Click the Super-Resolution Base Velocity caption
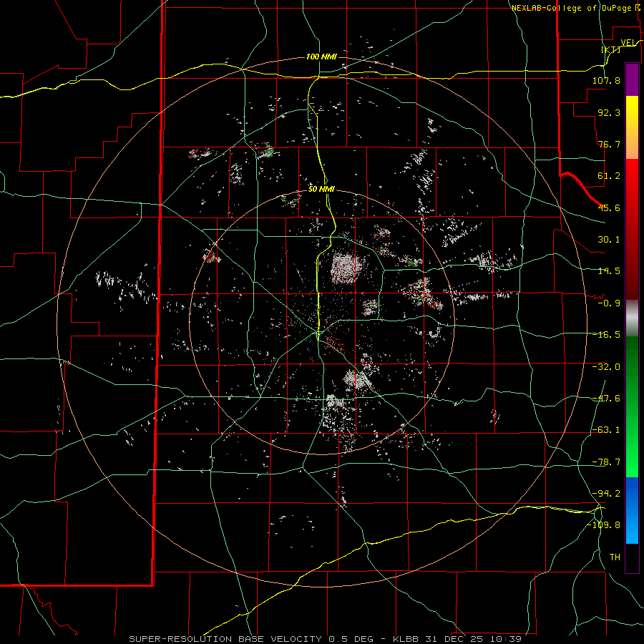Viewport: 644px width, 644px height. pyautogui.click(x=326, y=639)
